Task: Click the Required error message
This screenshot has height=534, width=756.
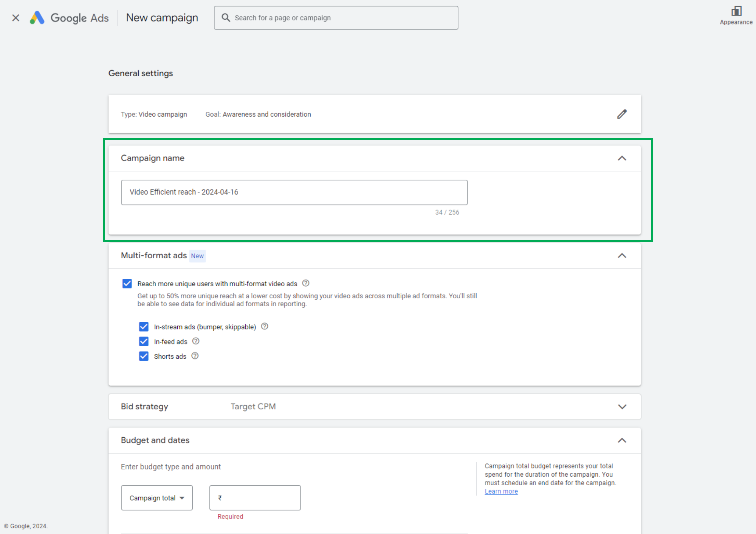Action: (x=230, y=517)
